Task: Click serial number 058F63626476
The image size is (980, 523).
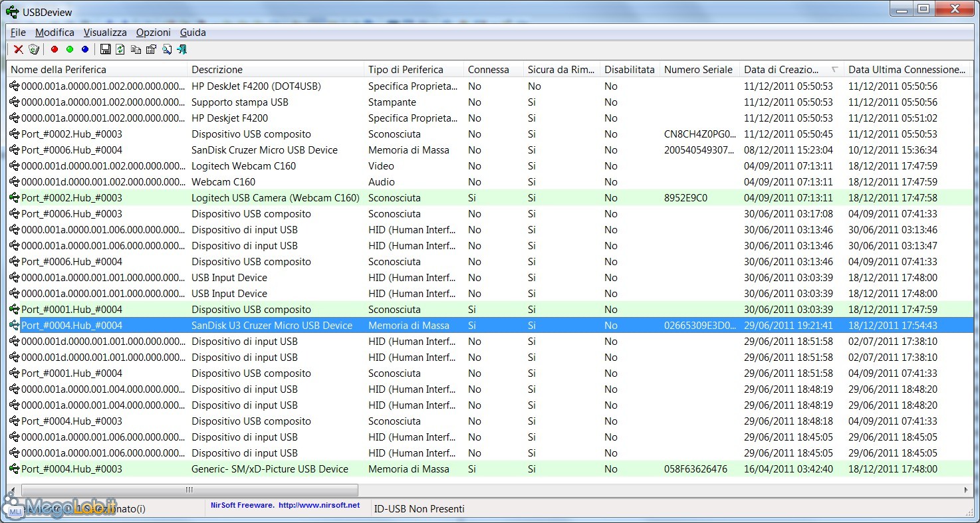Action: click(x=695, y=469)
